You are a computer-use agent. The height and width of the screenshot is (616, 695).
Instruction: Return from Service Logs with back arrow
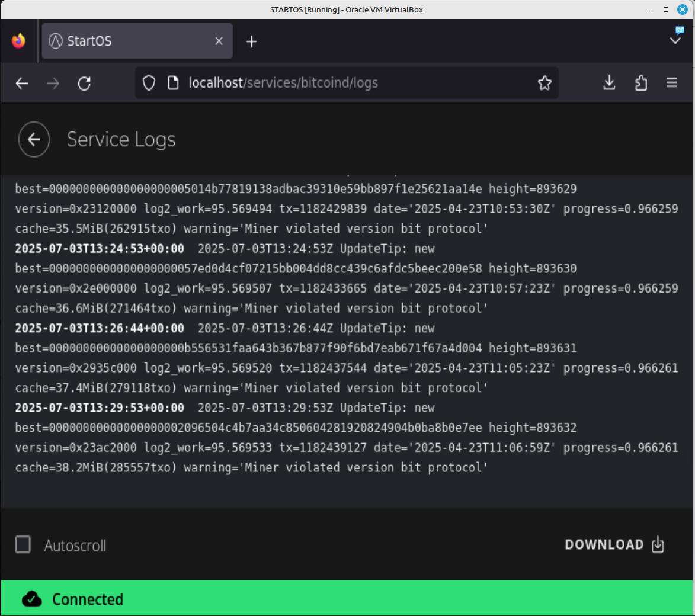click(x=34, y=139)
